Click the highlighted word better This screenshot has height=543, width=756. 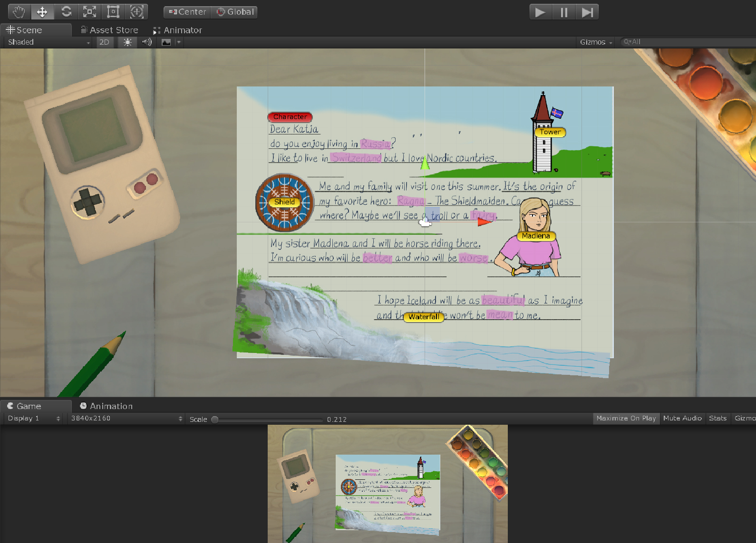click(x=378, y=257)
